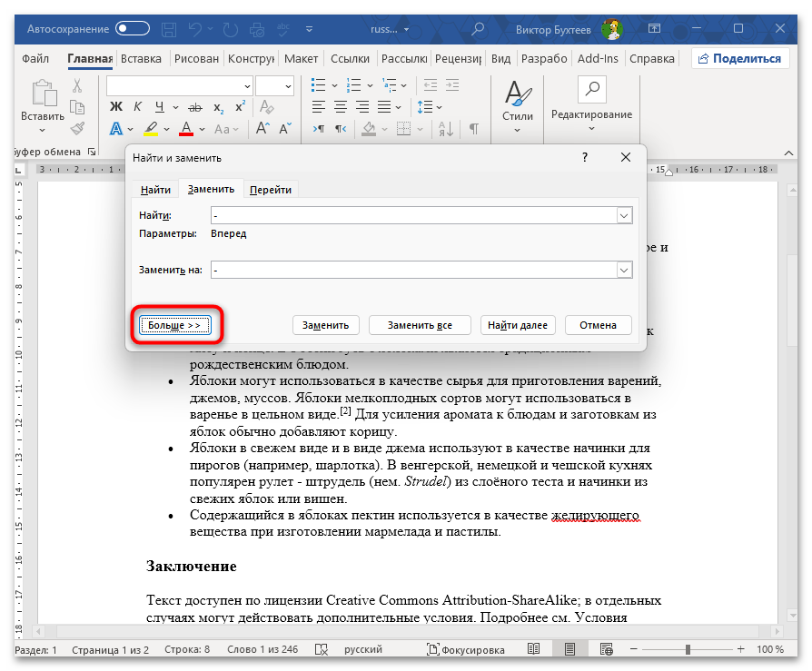Switch to Read Mode view in status bar

pos(533,650)
